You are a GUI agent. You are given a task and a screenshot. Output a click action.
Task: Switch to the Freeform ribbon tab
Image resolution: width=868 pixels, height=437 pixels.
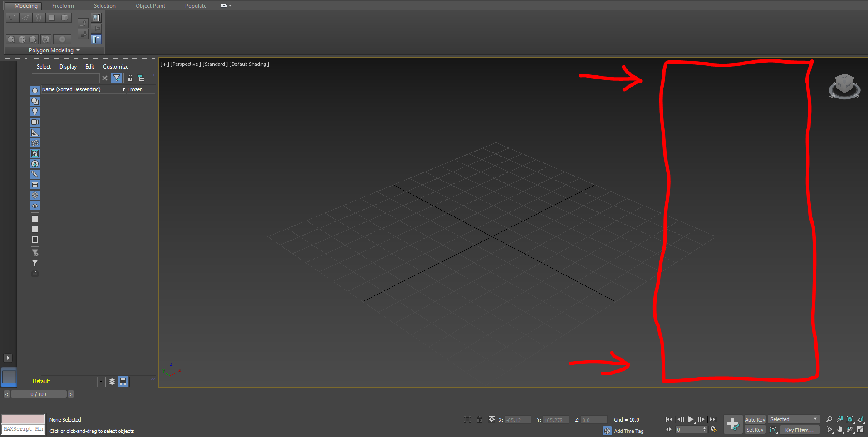(62, 5)
